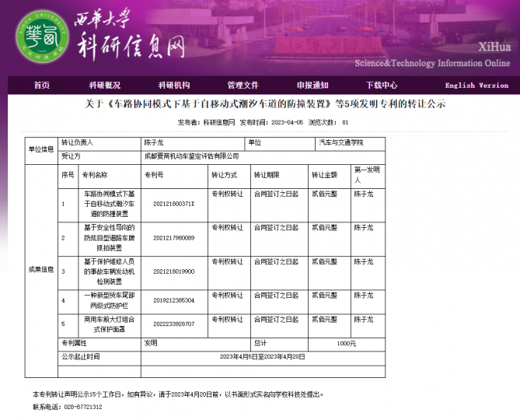Open the 科研概况 menu item
Viewport: 520px width, 420px height.
[x=104, y=86]
